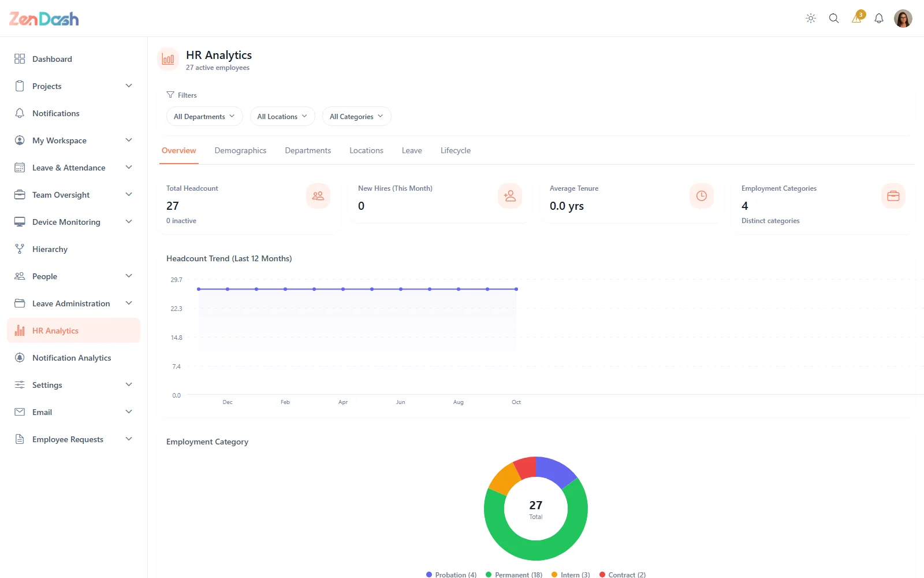The image size is (924, 578).
Task: Click the HR Analytics bar chart sidebar icon
Action: (x=20, y=331)
